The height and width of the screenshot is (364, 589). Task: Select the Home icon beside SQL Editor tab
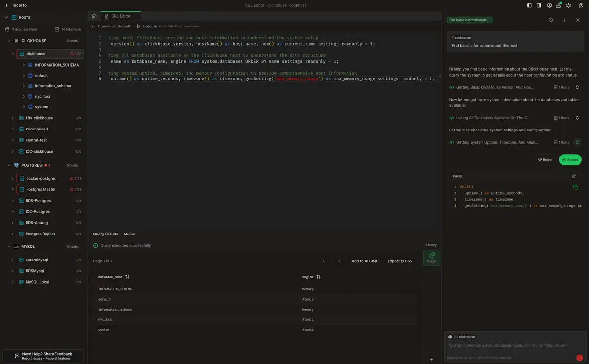pos(93,15)
